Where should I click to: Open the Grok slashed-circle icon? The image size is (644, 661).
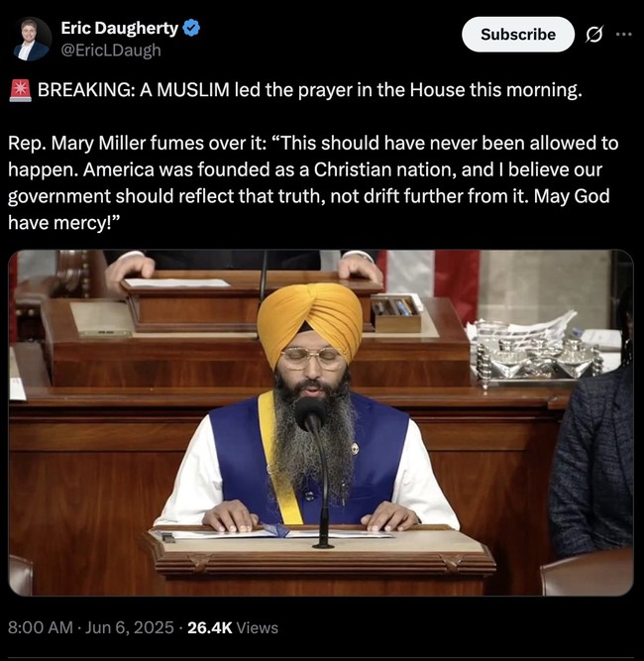point(594,34)
